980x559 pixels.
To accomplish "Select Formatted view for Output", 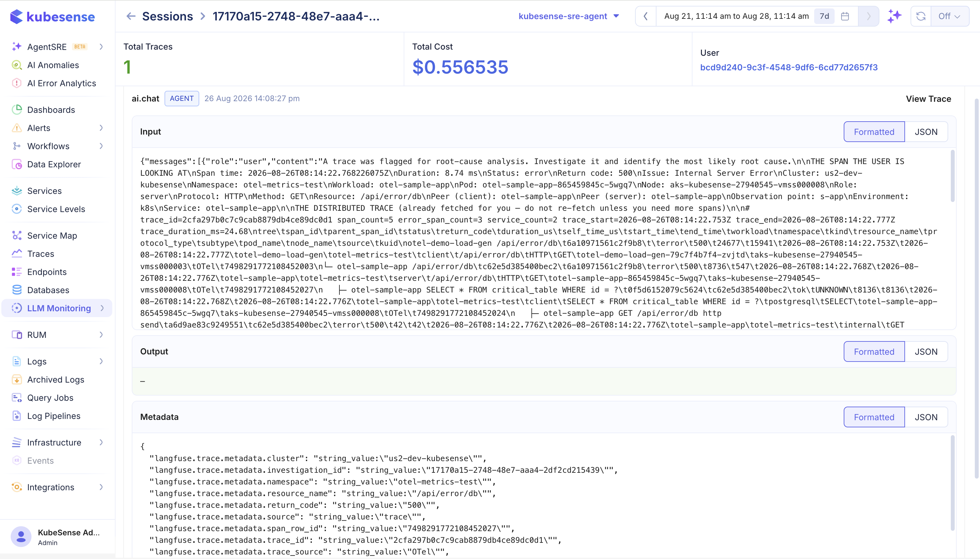I will point(874,351).
